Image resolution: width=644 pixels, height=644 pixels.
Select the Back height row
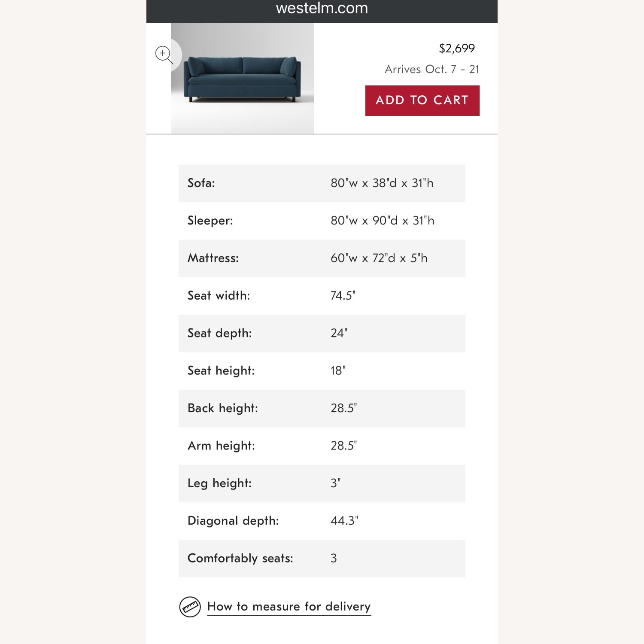pos(322,408)
